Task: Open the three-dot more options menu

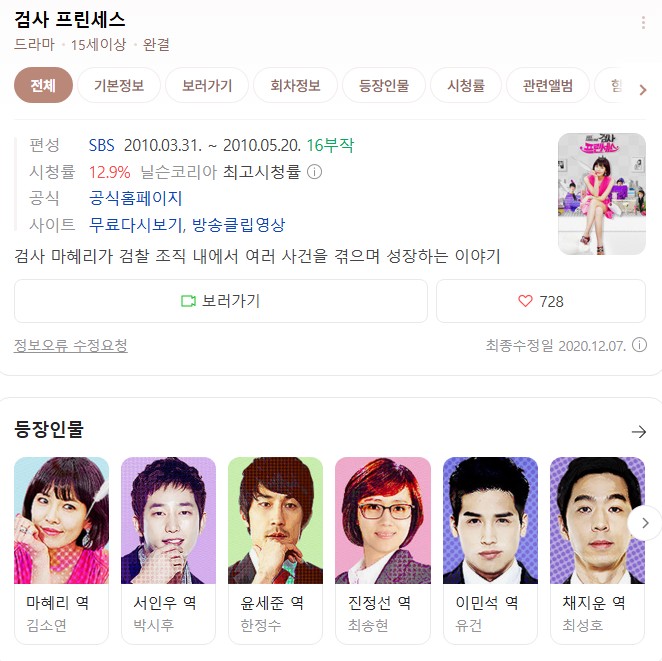Action: click(x=643, y=23)
